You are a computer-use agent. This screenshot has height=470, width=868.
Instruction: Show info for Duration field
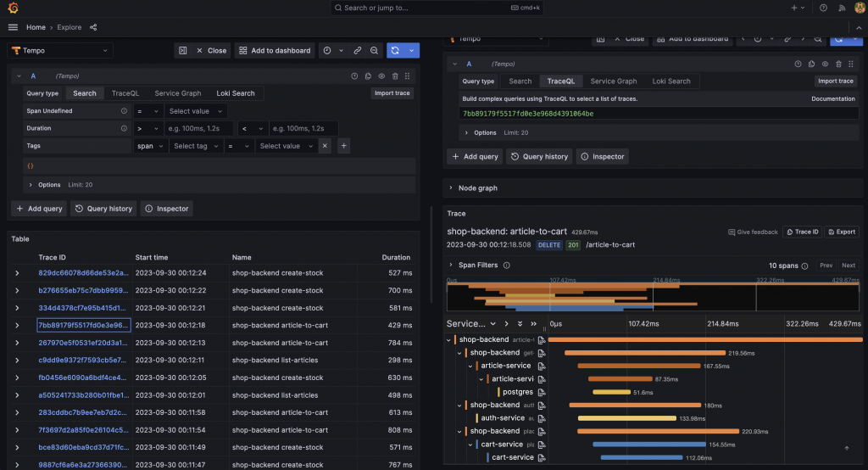[x=124, y=128]
